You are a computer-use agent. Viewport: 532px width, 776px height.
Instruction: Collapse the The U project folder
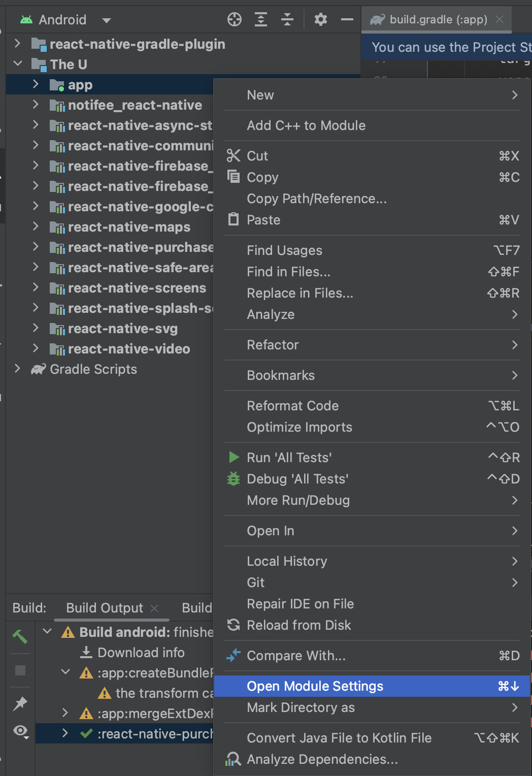(x=18, y=64)
